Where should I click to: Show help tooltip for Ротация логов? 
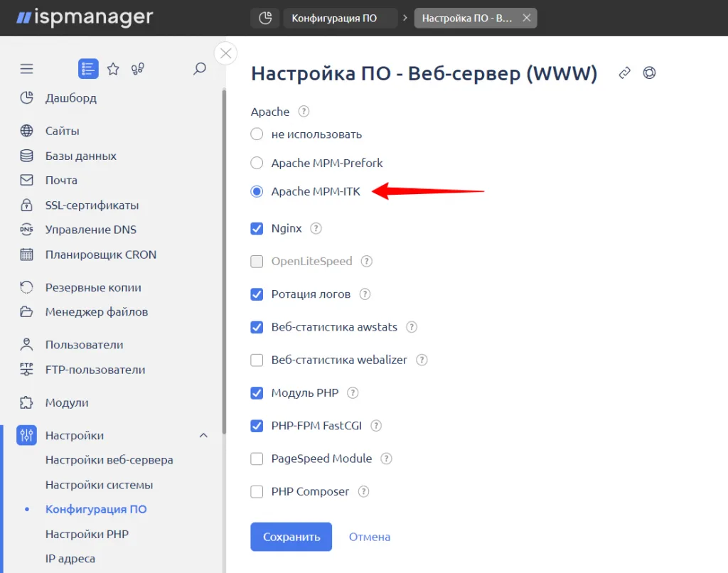[x=365, y=294]
